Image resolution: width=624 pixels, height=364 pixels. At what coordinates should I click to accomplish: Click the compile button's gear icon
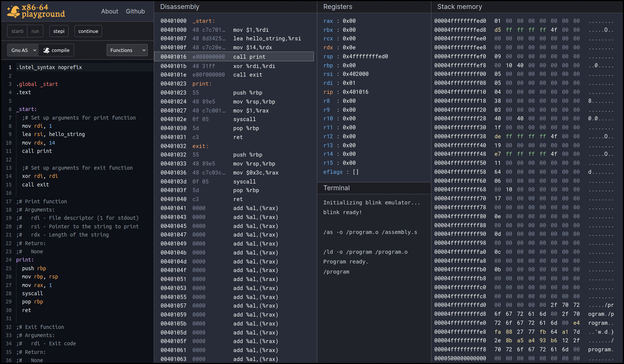46,50
